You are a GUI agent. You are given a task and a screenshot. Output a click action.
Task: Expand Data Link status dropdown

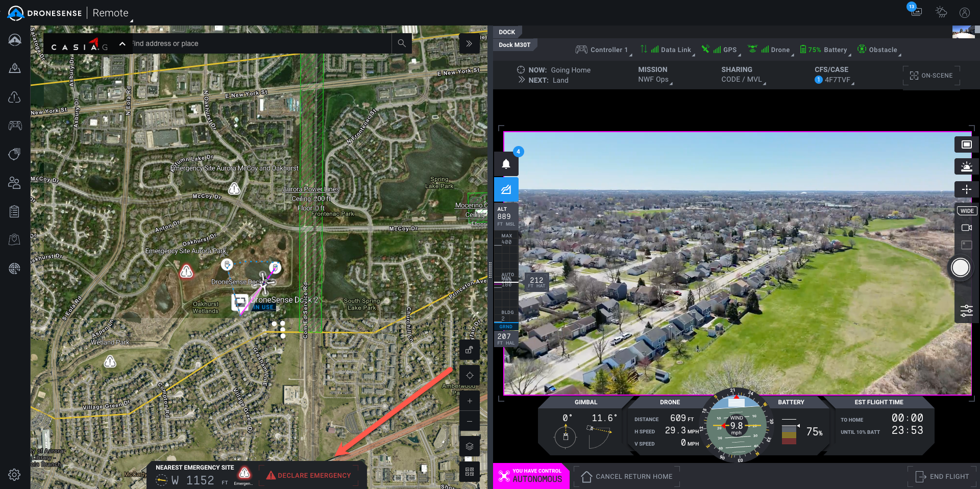667,50
